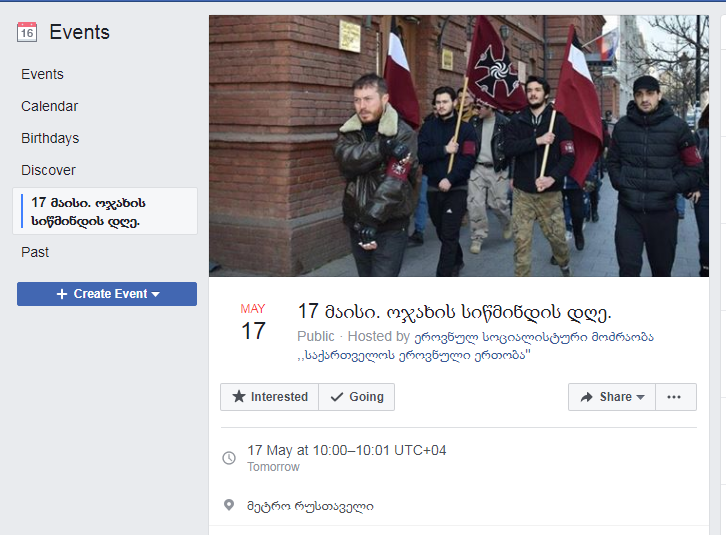This screenshot has height=535, width=726.
Task: Click the plus icon on Create Event
Action: pos(62,294)
